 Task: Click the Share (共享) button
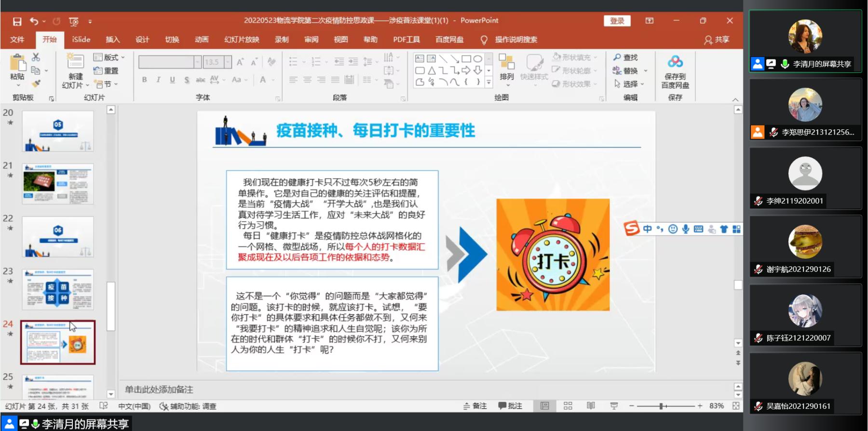[717, 40]
